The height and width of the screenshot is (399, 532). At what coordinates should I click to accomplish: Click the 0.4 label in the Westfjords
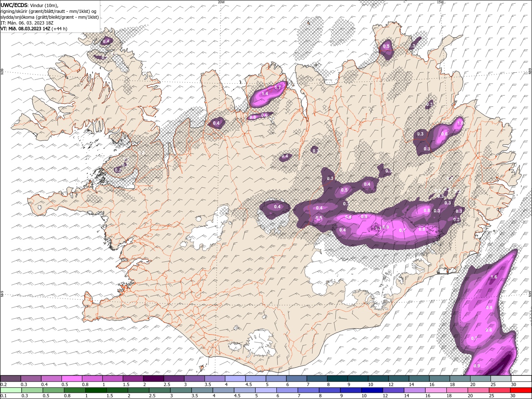coord(106,41)
